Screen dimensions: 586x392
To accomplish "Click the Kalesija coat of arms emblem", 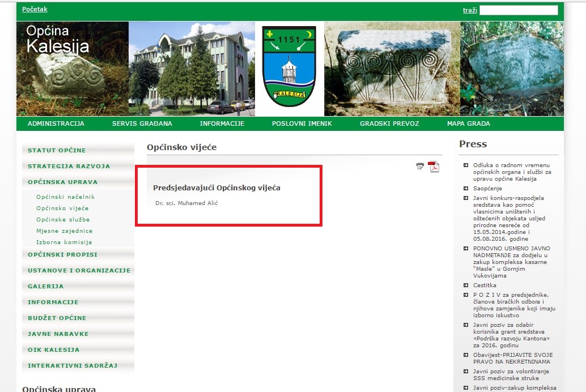I will pyautogui.click(x=289, y=66).
